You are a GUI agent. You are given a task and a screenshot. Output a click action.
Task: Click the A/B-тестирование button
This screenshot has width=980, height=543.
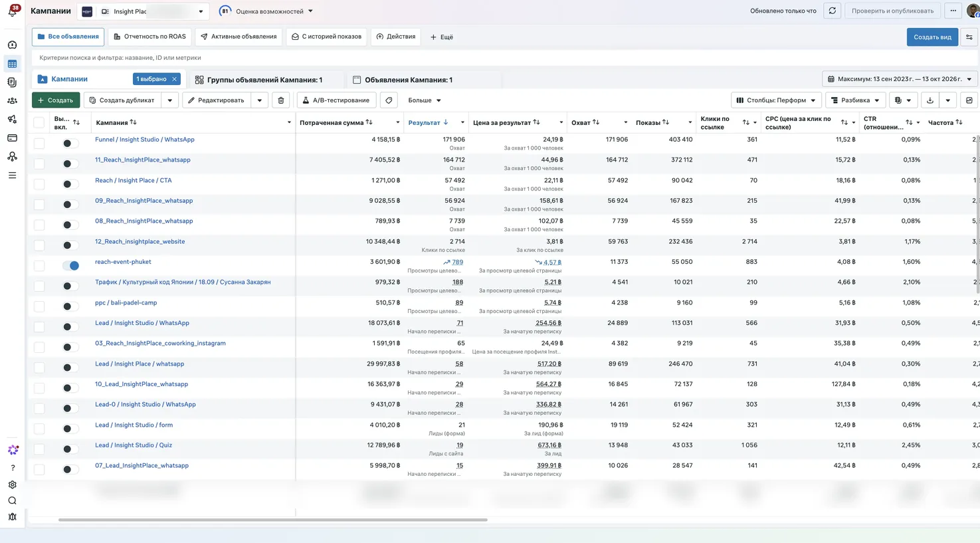[336, 100]
